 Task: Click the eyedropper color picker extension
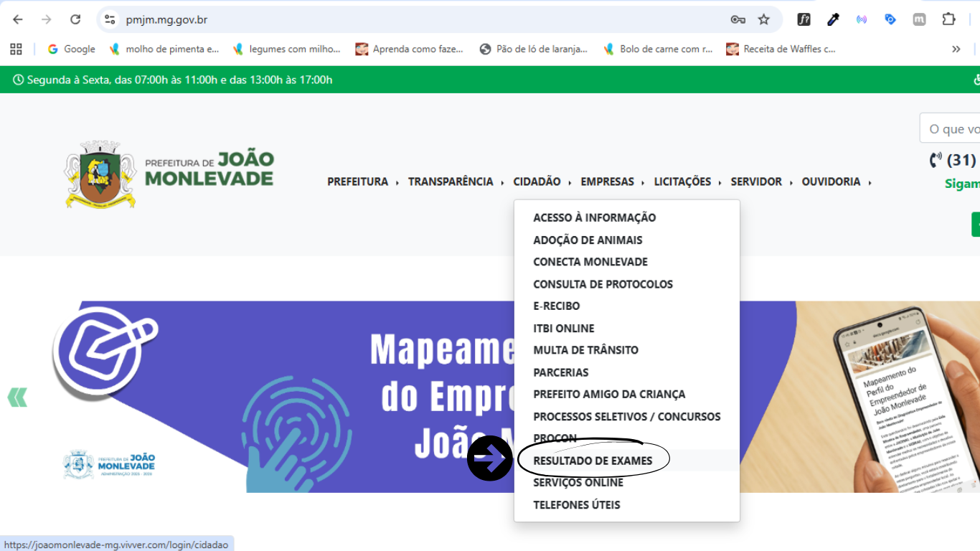[833, 19]
